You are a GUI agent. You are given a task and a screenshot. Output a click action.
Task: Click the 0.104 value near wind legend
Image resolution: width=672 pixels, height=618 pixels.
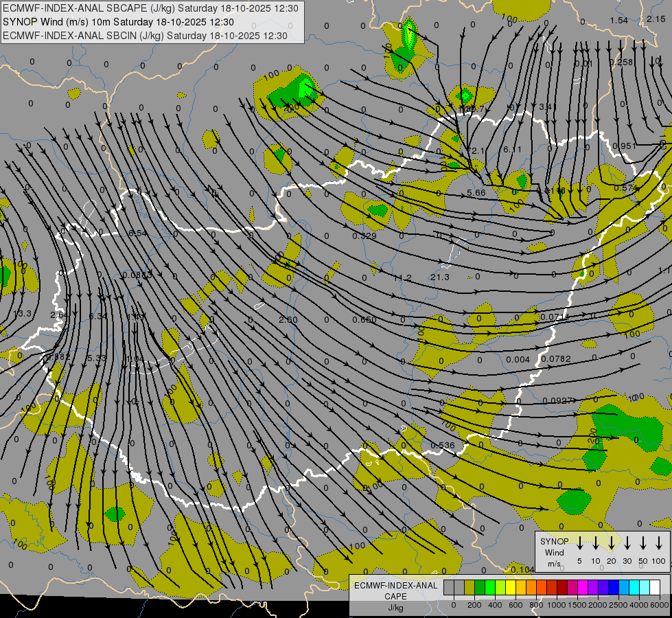click(x=522, y=569)
